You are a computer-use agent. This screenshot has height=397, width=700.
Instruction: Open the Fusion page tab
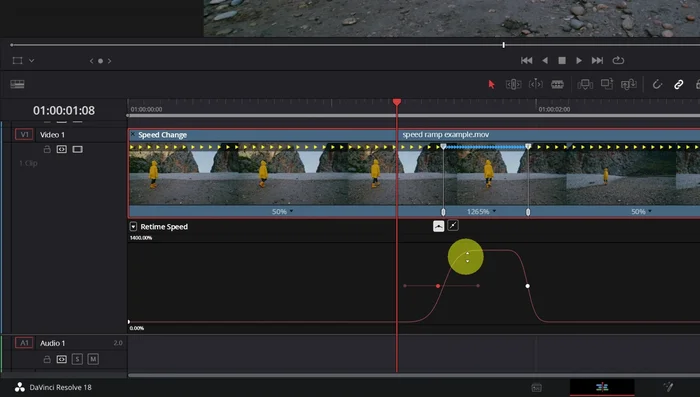[668, 387]
